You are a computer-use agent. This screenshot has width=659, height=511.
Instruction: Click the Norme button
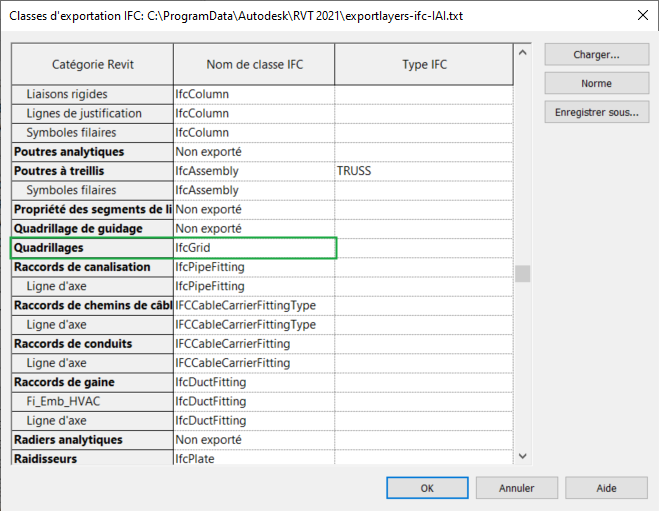click(596, 83)
